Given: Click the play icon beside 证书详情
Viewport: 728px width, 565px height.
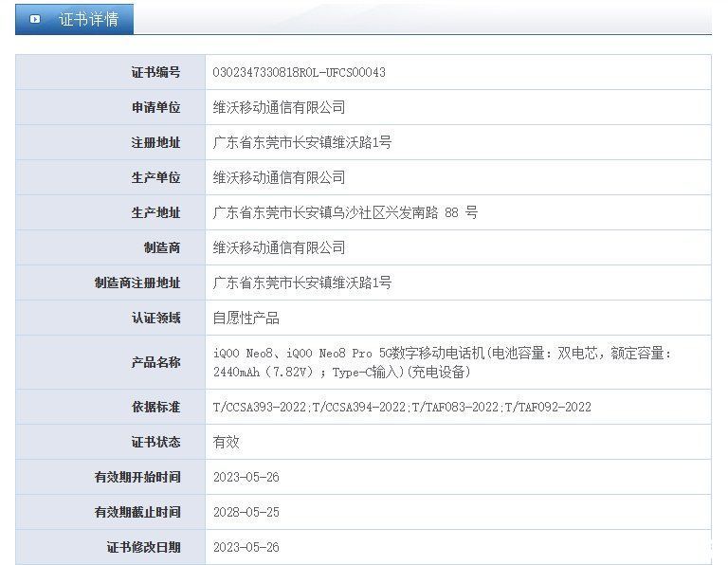Looking at the screenshot, I should point(35,19).
